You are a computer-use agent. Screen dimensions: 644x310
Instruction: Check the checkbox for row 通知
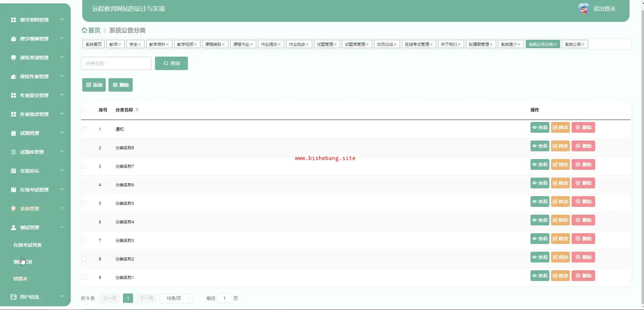click(84, 129)
